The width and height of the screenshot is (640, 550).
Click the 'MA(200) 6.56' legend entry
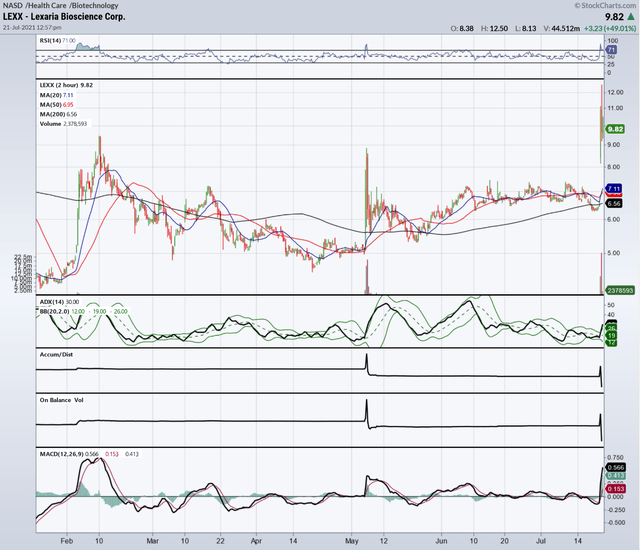pyautogui.click(x=58, y=114)
